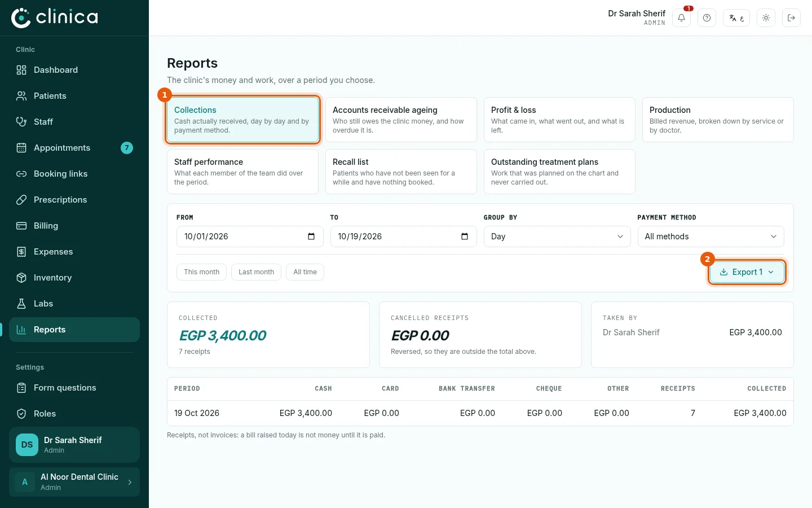The image size is (812, 508).
Task: Expand the Al Noor Dental Clinic switcher
Action: [x=74, y=482]
